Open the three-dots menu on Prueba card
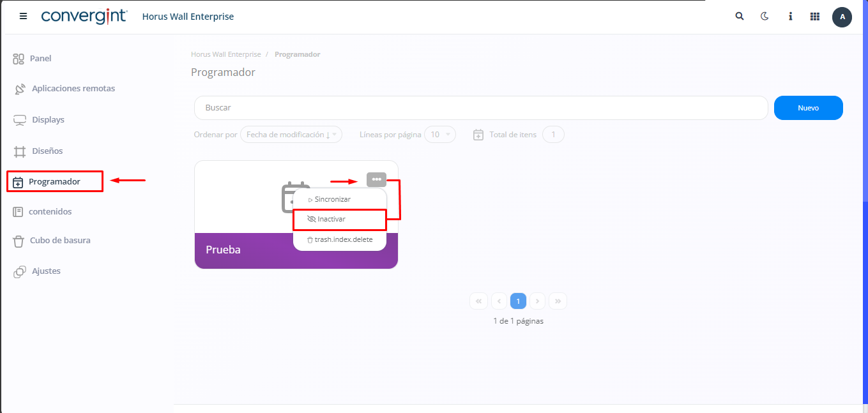Viewport: 868px width, 413px height. (x=376, y=179)
